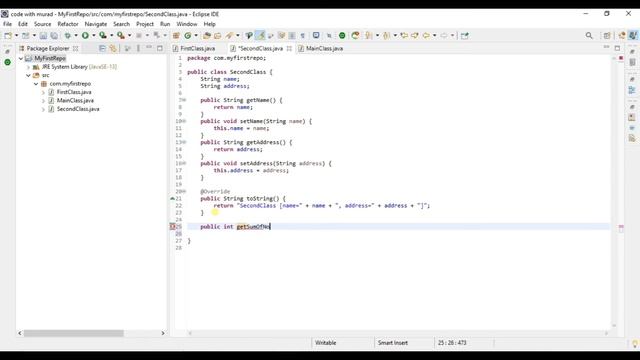Select SecondClass.java in Package Explorer
The image size is (640, 360).
78,109
